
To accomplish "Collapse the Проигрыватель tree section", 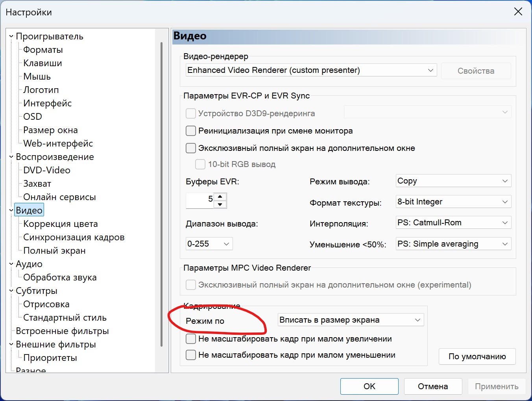I will [11, 36].
